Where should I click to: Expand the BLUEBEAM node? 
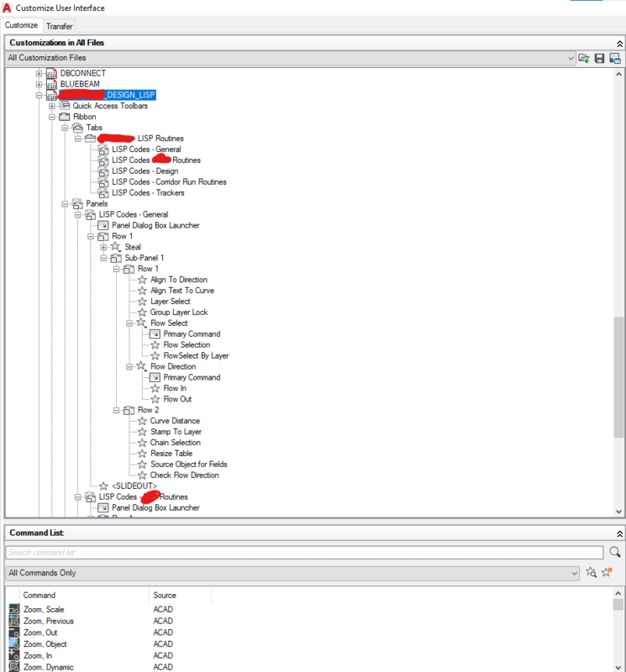[x=39, y=85]
